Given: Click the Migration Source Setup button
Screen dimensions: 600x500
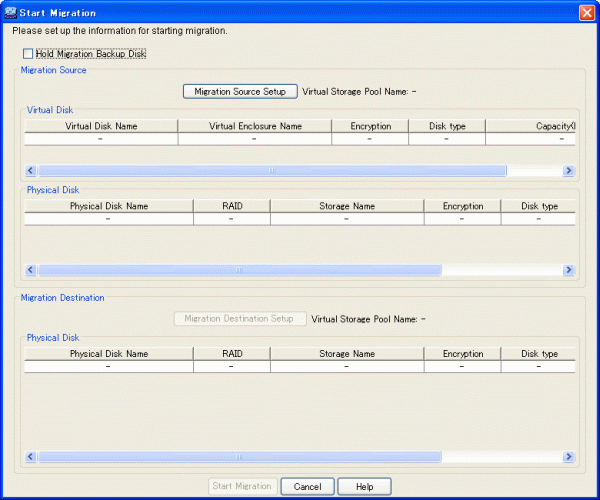Looking at the screenshot, I should tap(240, 92).
